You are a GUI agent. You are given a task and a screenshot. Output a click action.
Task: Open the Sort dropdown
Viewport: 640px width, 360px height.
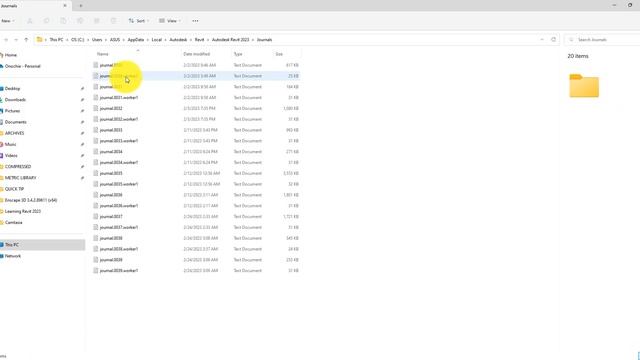139,21
